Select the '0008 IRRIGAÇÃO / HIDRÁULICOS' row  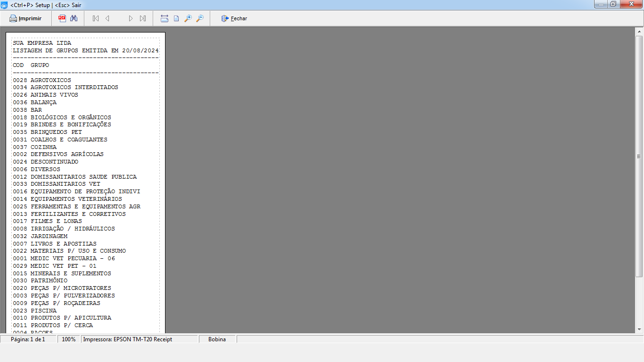tap(64, 229)
